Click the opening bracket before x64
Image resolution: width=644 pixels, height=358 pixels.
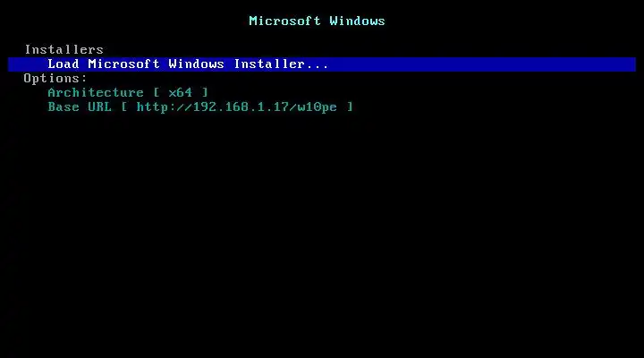click(x=157, y=92)
